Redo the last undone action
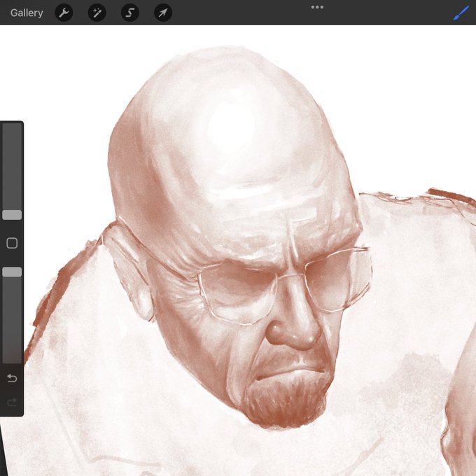 coord(12,402)
